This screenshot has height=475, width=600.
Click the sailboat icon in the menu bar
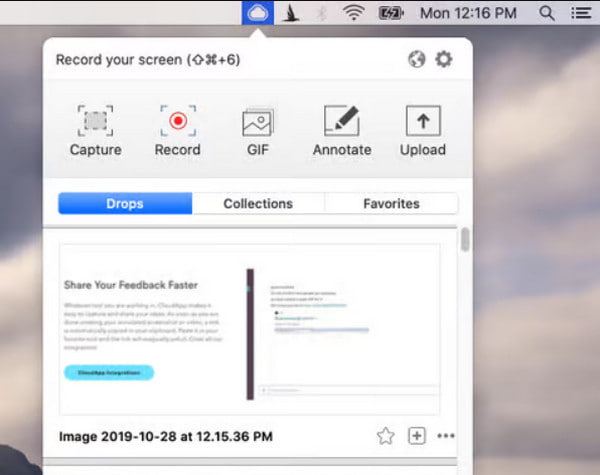coord(291,13)
